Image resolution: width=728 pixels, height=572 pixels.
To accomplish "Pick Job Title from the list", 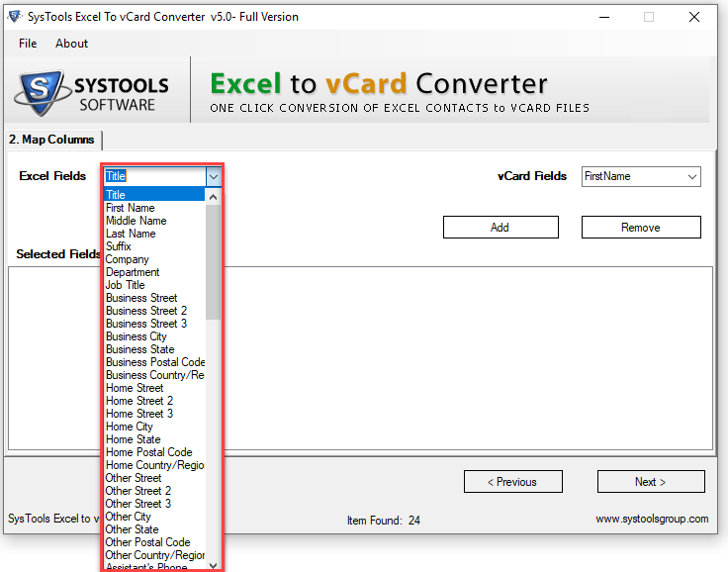I will 126,285.
